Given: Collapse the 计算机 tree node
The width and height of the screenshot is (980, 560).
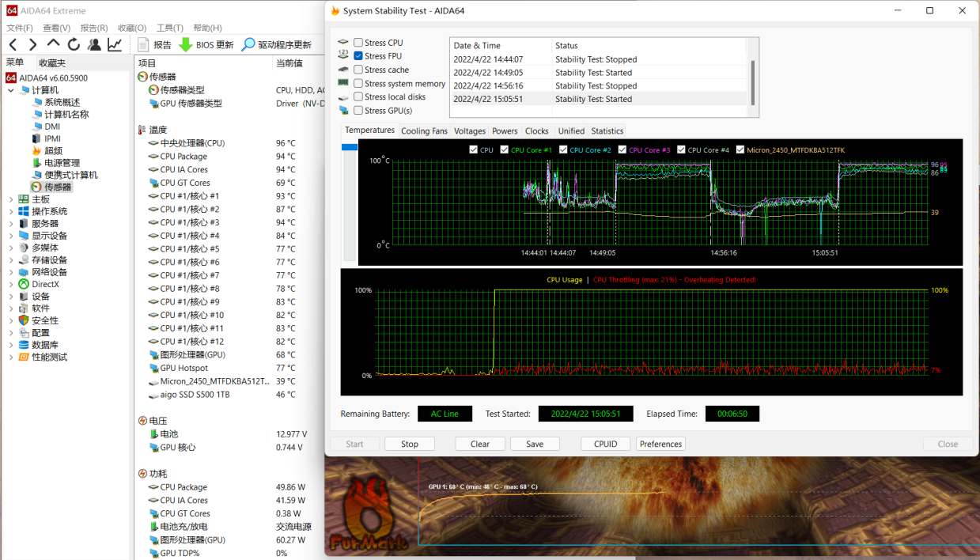Looking at the screenshot, I should point(11,90).
